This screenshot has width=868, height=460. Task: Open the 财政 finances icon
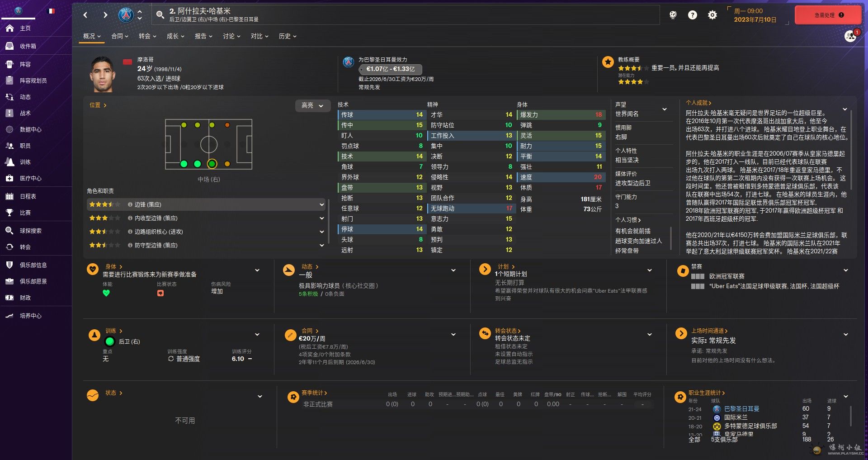pos(9,298)
